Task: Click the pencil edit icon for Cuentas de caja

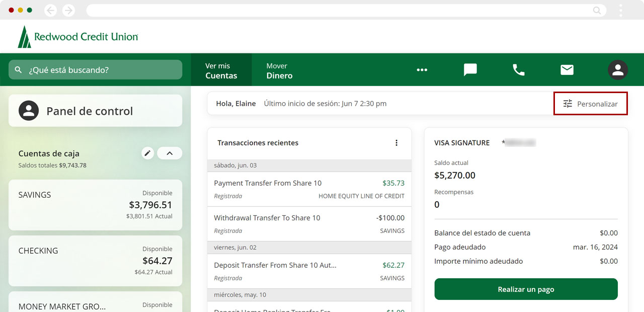Action: coord(147,153)
